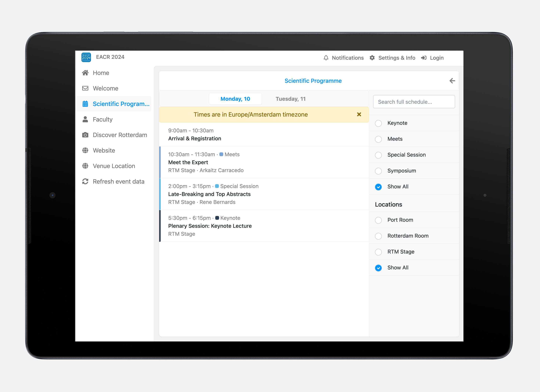
Task: Click the Website globe icon
Action: pyautogui.click(x=85, y=150)
